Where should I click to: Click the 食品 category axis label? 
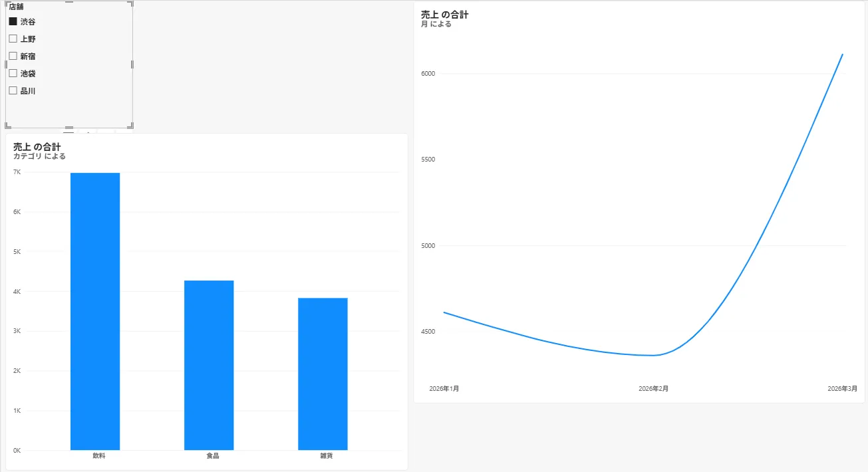[x=213, y=456]
